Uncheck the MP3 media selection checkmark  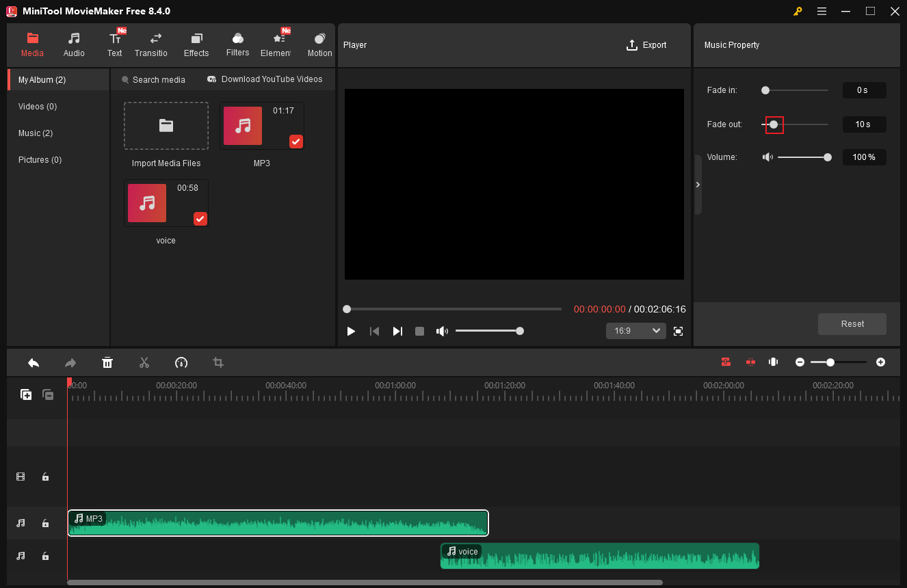click(295, 142)
